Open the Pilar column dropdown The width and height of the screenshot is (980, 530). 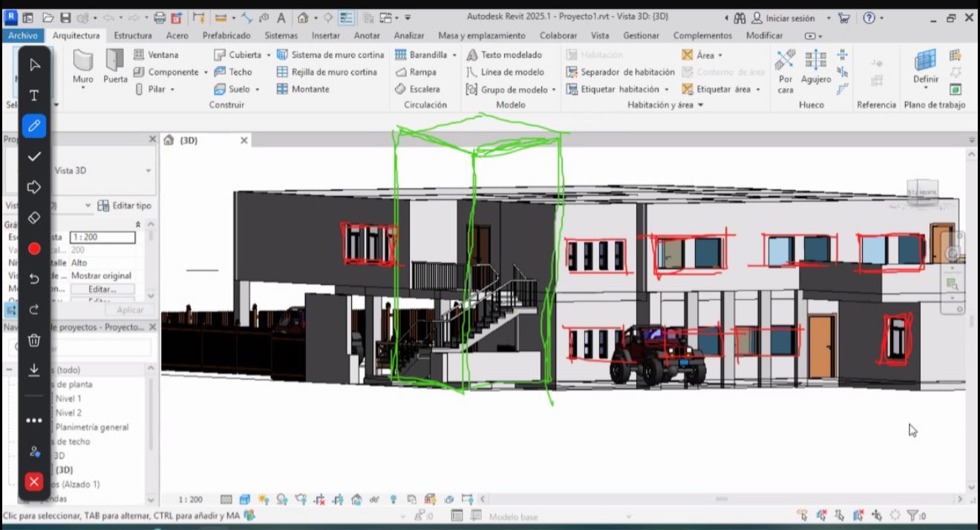[172, 89]
